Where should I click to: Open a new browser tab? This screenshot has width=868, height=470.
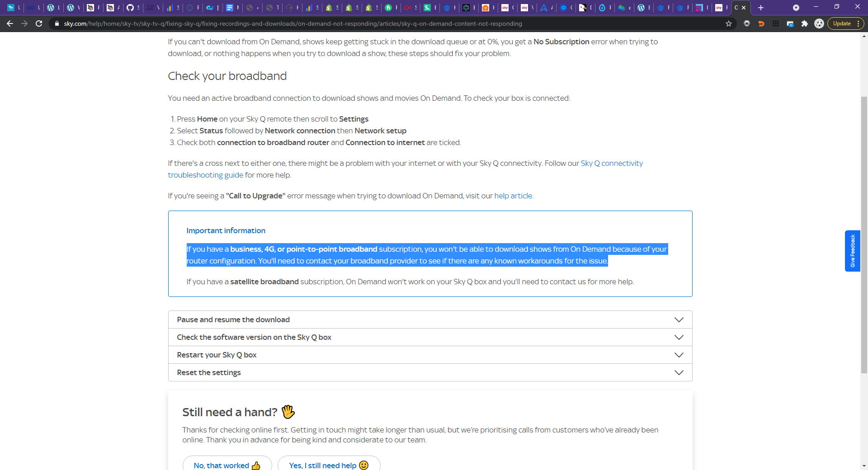pos(761,8)
